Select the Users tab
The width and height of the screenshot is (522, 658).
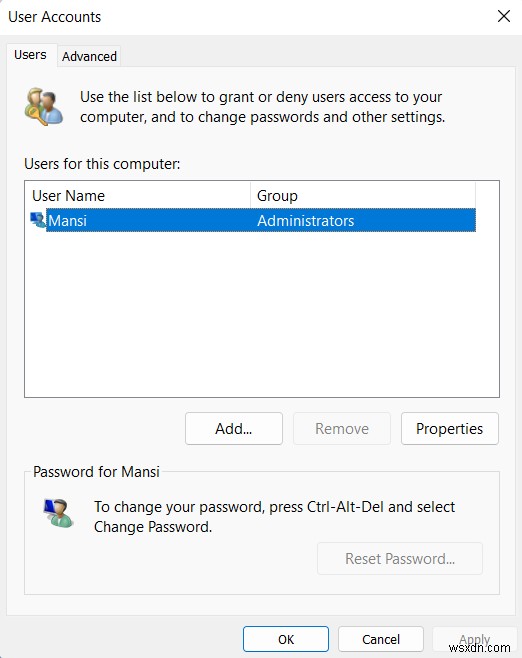[30, 55]
